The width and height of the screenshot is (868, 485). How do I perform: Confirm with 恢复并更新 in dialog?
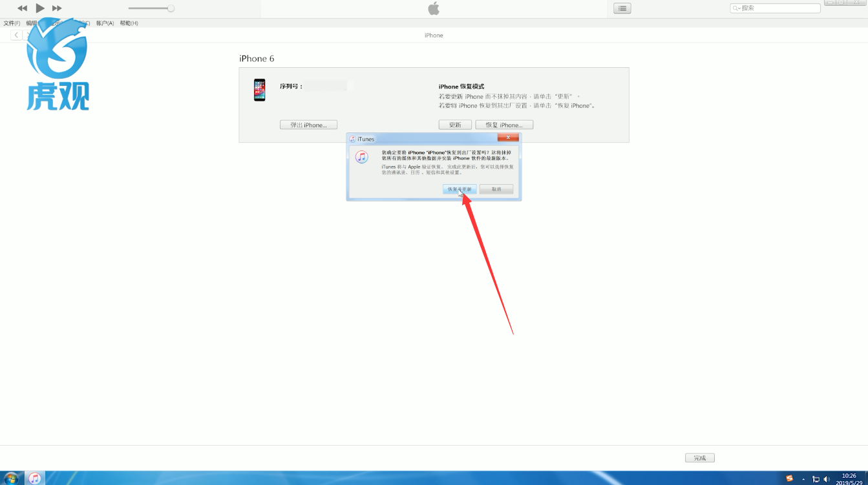[460, 189]
